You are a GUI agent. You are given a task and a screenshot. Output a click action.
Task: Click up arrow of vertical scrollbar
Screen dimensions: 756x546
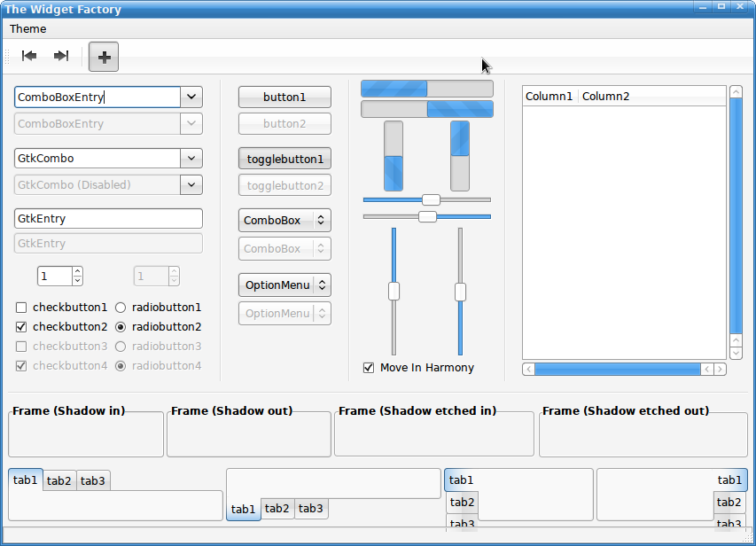pyautogui.click(x=736, y=91)
